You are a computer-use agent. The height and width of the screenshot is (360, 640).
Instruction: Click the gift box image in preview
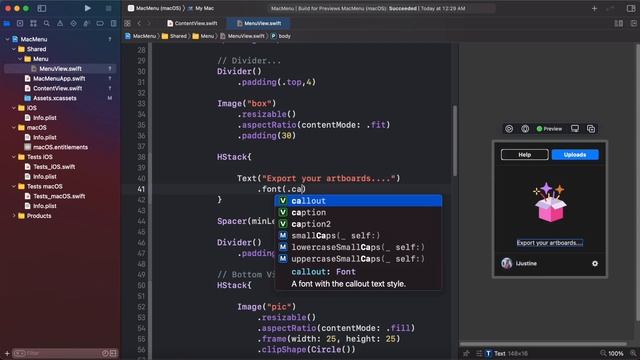550,203
